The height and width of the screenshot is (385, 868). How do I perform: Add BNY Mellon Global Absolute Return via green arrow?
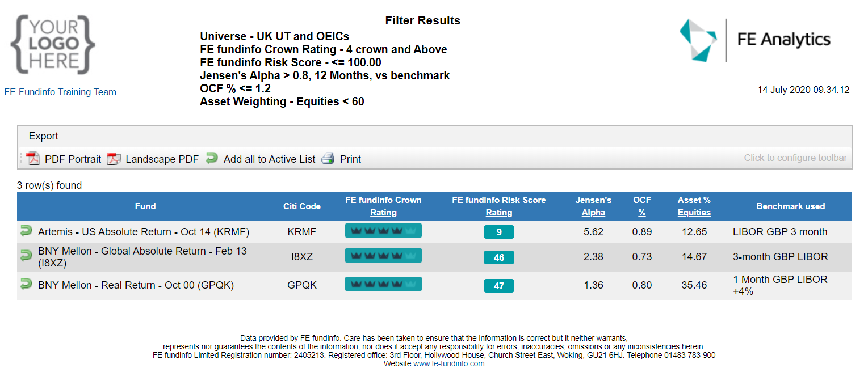pyautogui.click(x=26, y=256)
